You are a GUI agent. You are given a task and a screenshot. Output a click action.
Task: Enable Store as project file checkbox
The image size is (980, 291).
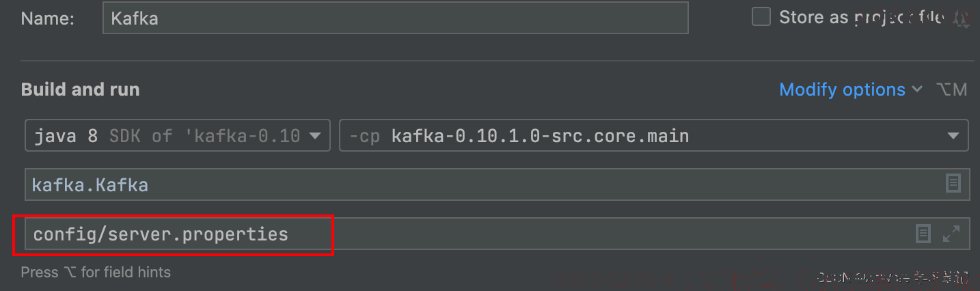[761, 17]
